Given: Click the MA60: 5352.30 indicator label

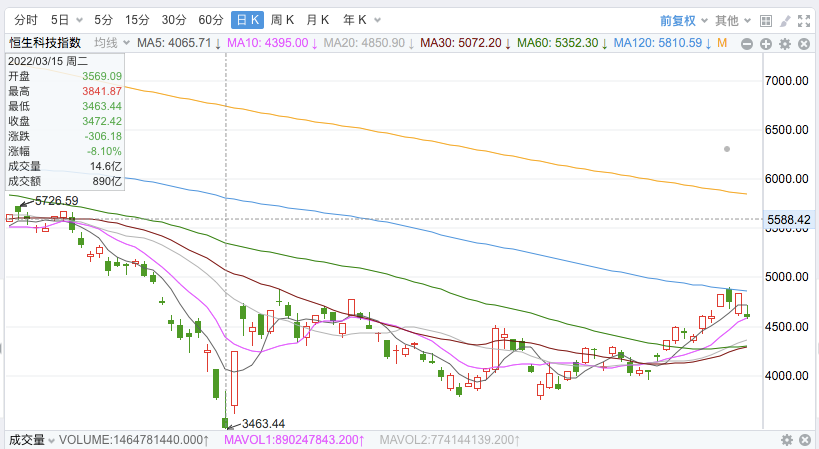Looking at the screenshot, I should tap(562, 43).
